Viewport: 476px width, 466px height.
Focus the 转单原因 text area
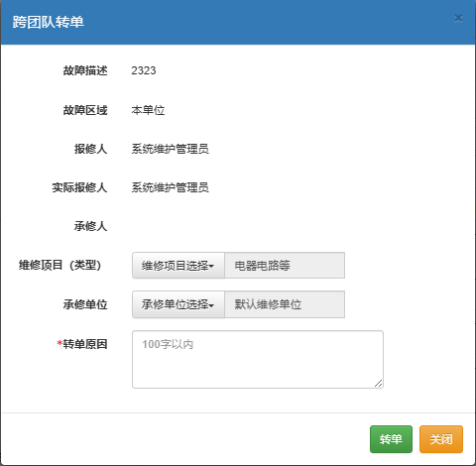[x=258, y=359]
